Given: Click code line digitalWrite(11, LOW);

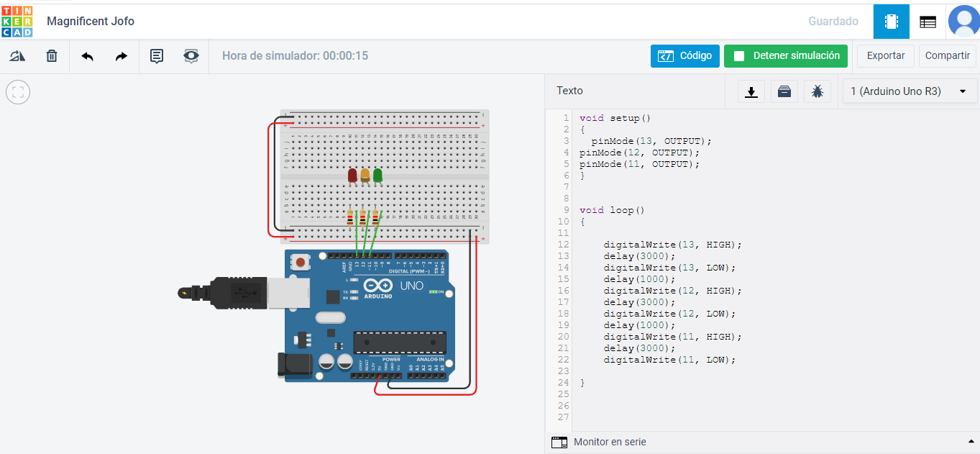Looking at the screenshot, I should 669,360.
